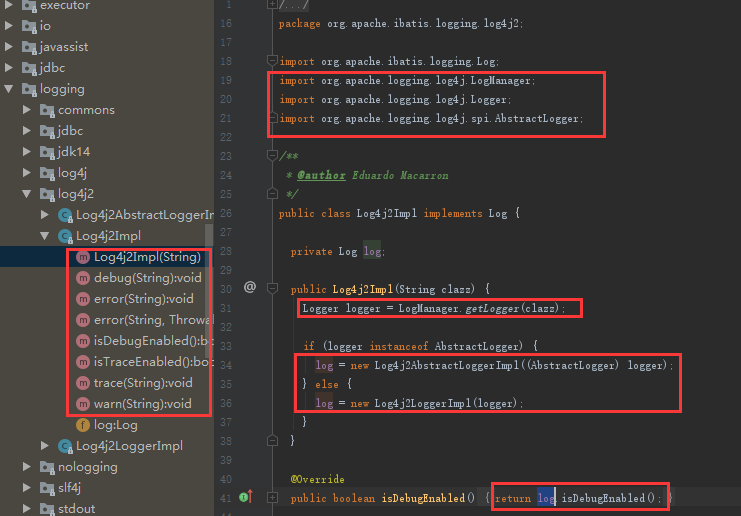
Task: Select trace(String):void in the project tree
Action: (143, 383)
